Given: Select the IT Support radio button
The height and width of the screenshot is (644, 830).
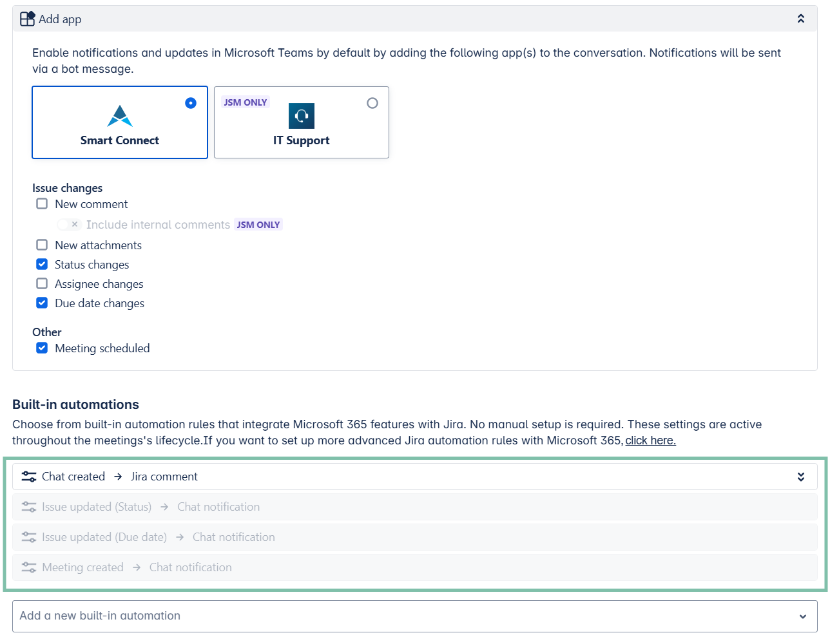Looking at the screenshot, I should (372, 103).
